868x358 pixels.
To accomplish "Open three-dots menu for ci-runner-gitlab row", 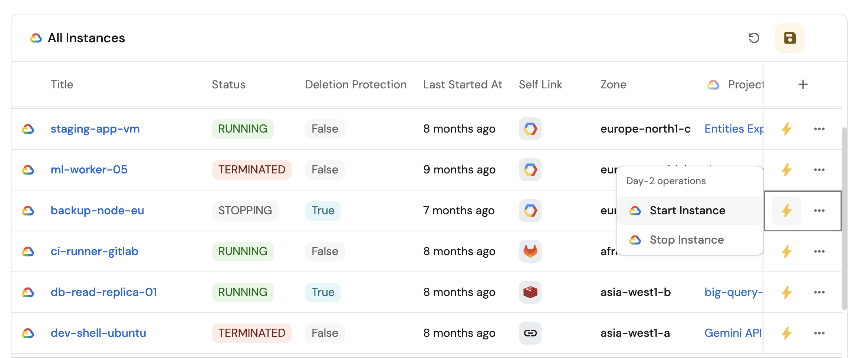I will pyautogui.click(x=819, y=251).
